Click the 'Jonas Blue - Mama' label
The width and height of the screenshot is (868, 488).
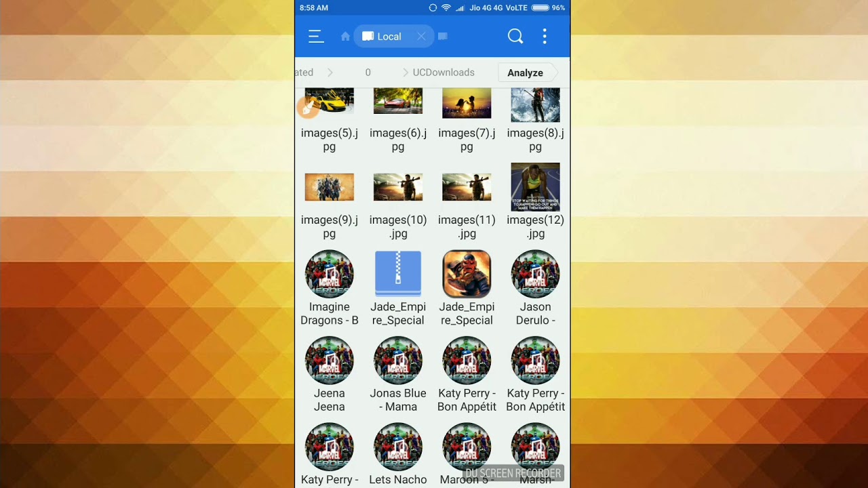pos(398,400)
